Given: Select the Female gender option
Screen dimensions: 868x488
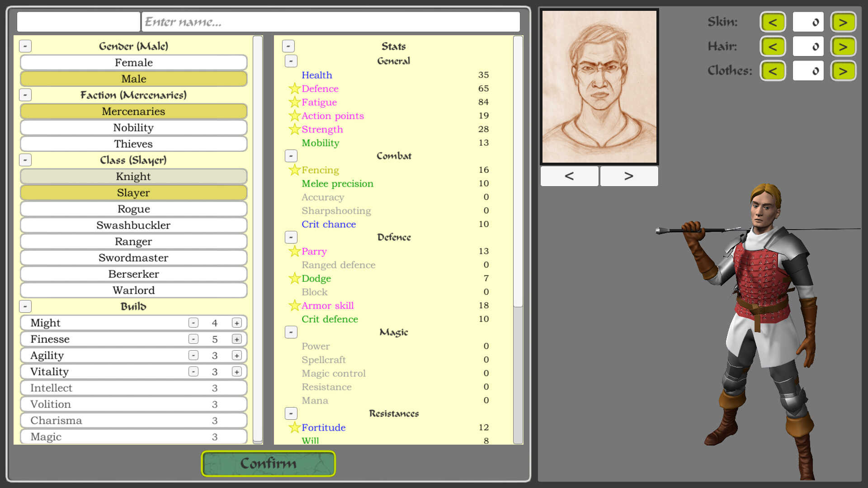Looking at the screenshot, I should coord(133,62).
